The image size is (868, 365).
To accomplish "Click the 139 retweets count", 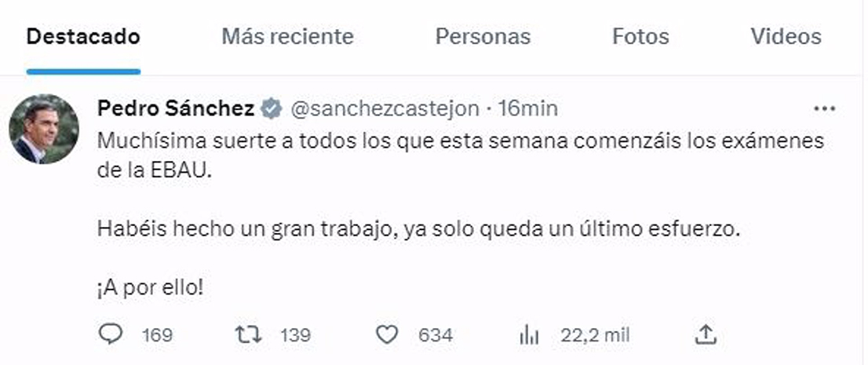I will [x=296, y=335].
